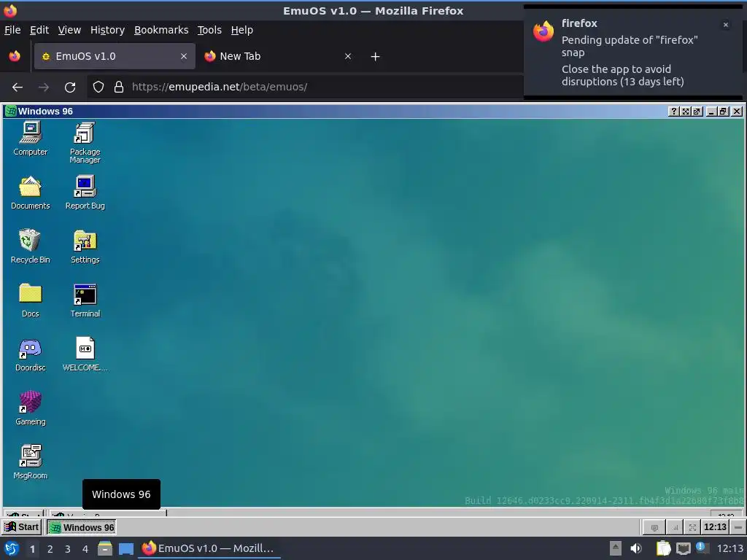
Task: Open the Report Bug shortcut
Action: pos(85,192)
